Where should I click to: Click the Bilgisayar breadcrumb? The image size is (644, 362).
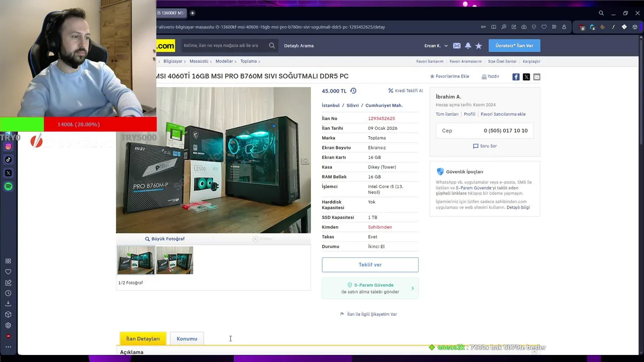coord(173,61)
